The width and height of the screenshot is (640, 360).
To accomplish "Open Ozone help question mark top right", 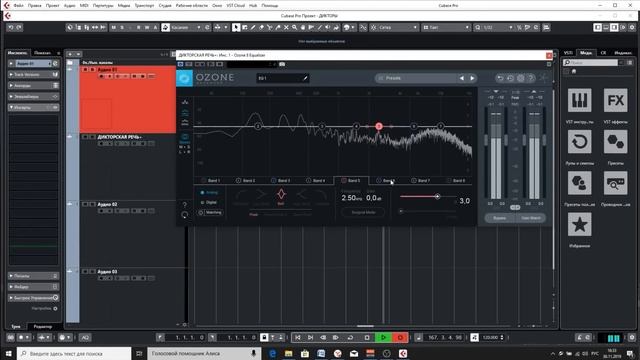I will [x=530, y=78].
